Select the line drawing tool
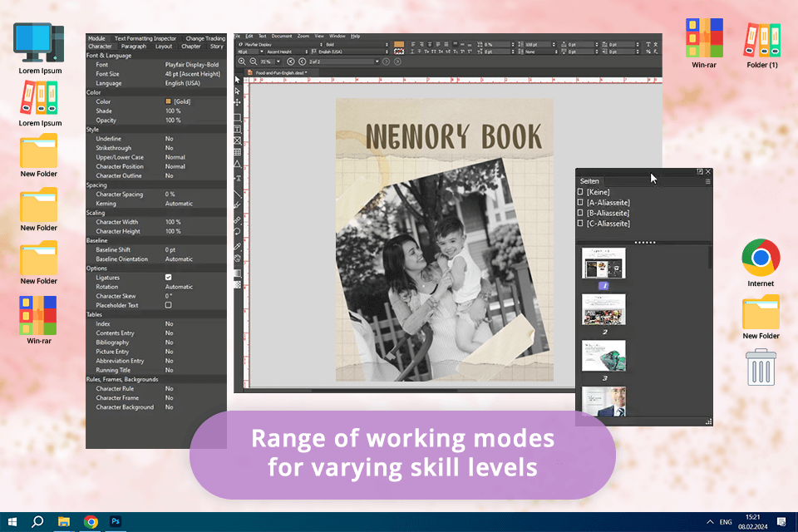Screen dimensions: 798x532 [237, 194]
